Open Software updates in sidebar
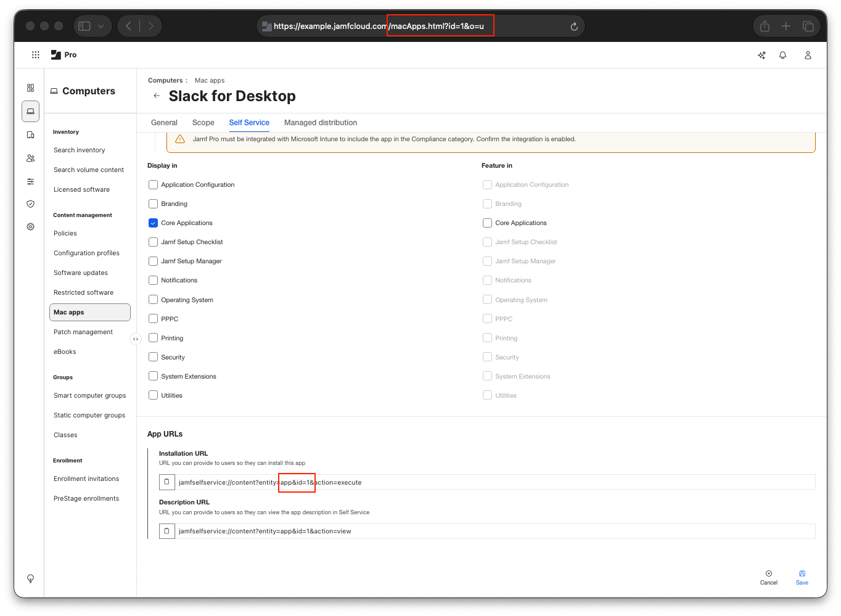Image resolution: width=841 pixels, height=616 pixels. click(x=81, y=273)
